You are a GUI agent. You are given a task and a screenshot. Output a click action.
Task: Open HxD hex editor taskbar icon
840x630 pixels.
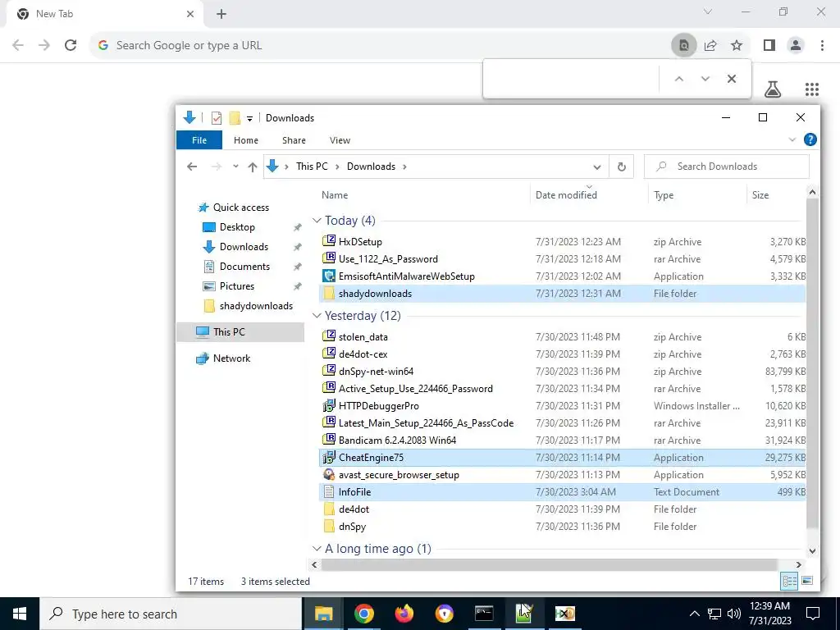564,614
